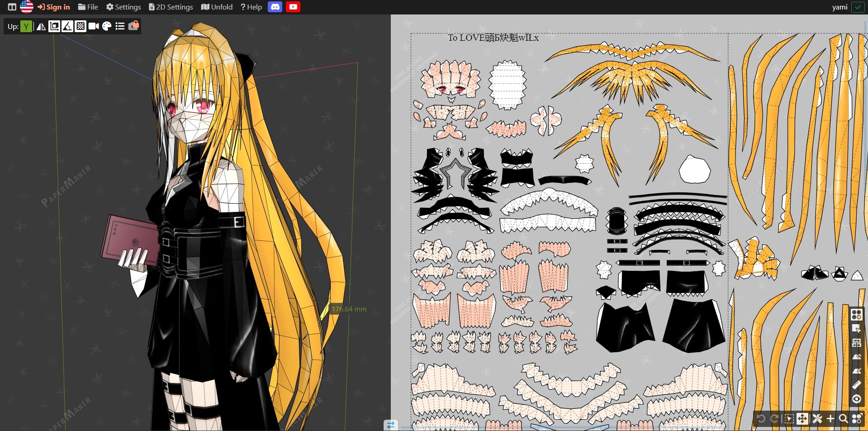This screenshot has width=868, height=431.
Task: Open the parts list icon
Action: coord(120,26)
